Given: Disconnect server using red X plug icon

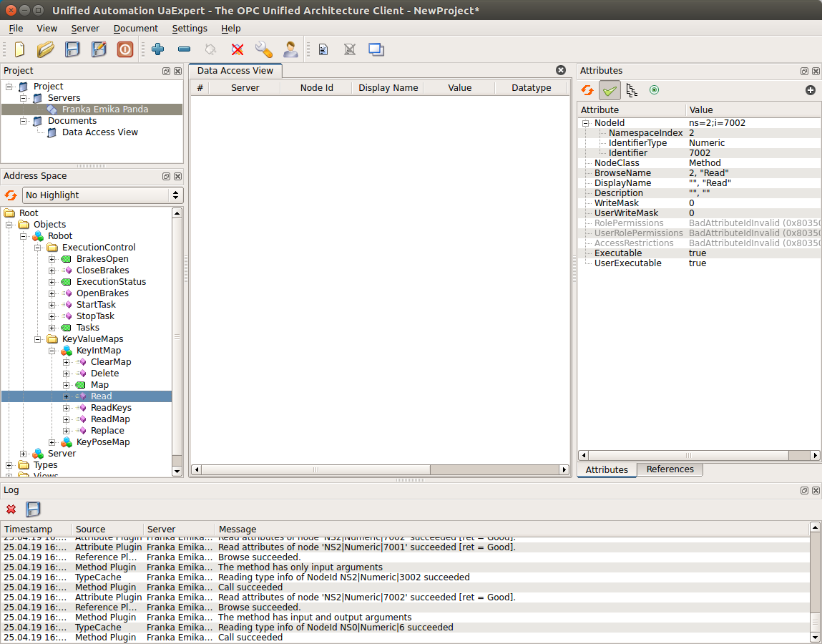Looking at the screenshot, I should (237, 49).
